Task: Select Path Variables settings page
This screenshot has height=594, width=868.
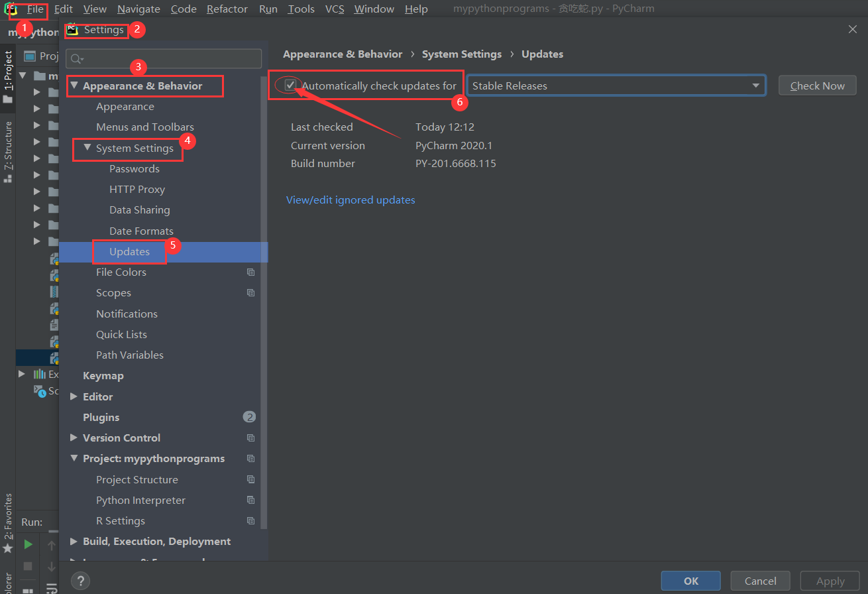Action: coord(130,355)
